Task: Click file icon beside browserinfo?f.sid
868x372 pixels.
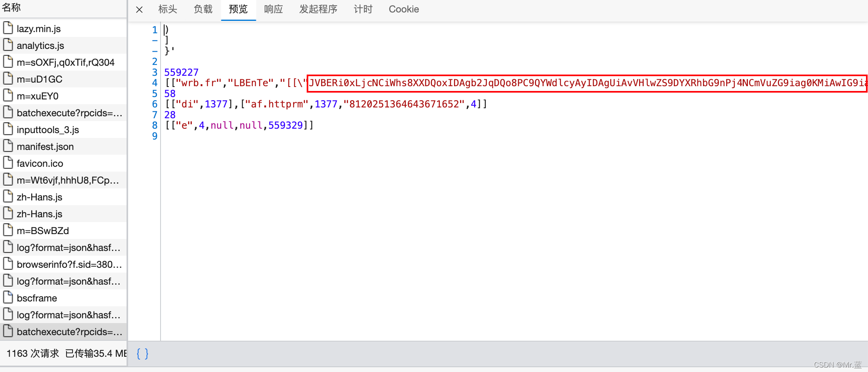Action: (x=8, y=264)
